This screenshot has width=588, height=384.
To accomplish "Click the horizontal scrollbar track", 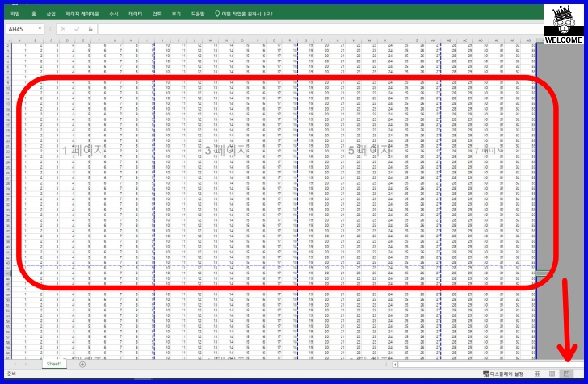I will click(490, 365).
